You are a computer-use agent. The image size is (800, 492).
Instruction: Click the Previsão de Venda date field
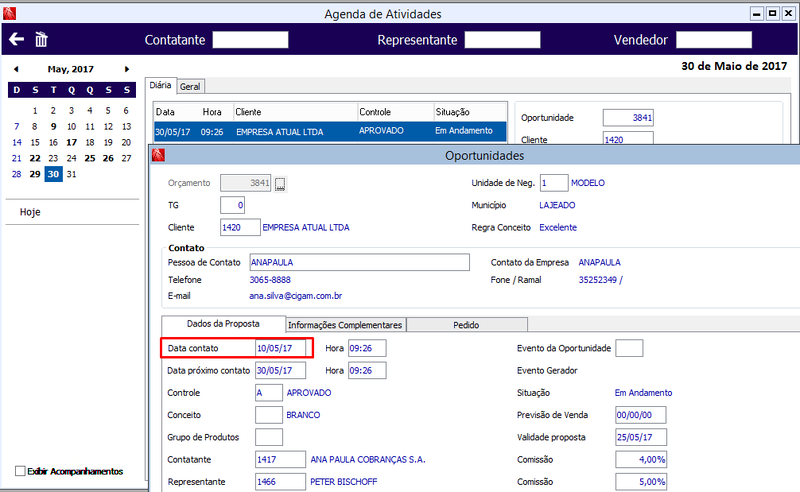point(641,415)
